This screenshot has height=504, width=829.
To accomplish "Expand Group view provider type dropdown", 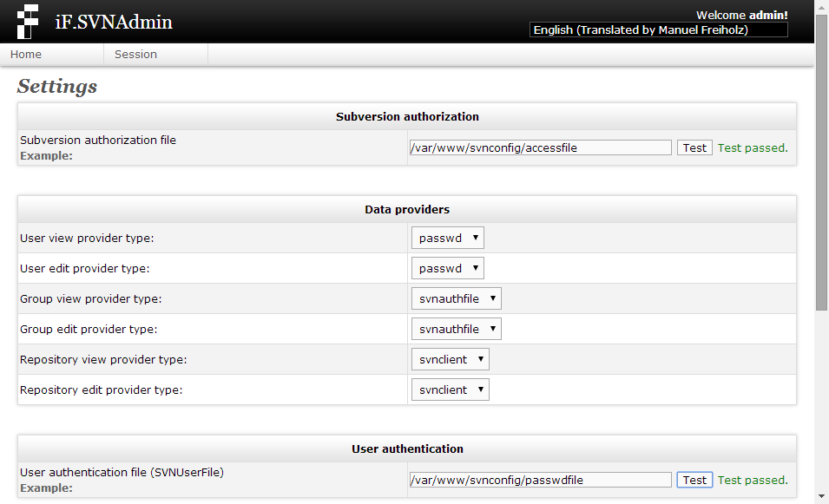I will 457,299.
